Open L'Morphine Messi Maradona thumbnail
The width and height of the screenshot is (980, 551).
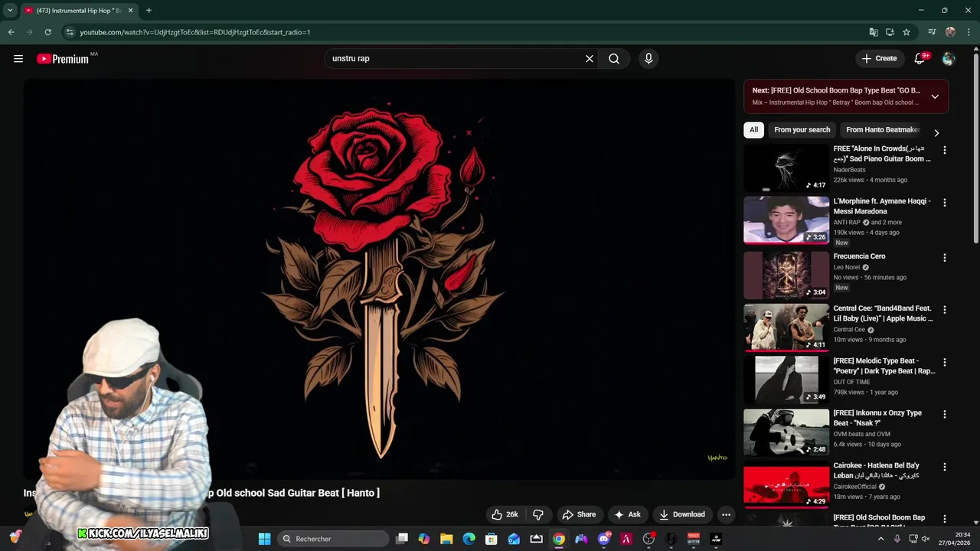click(786, 220)
